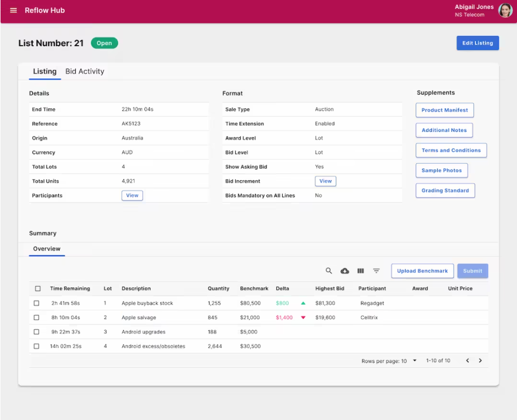Click the search icon above the table
The height and width of the screenshot is (420, 517).
[329, 271]
